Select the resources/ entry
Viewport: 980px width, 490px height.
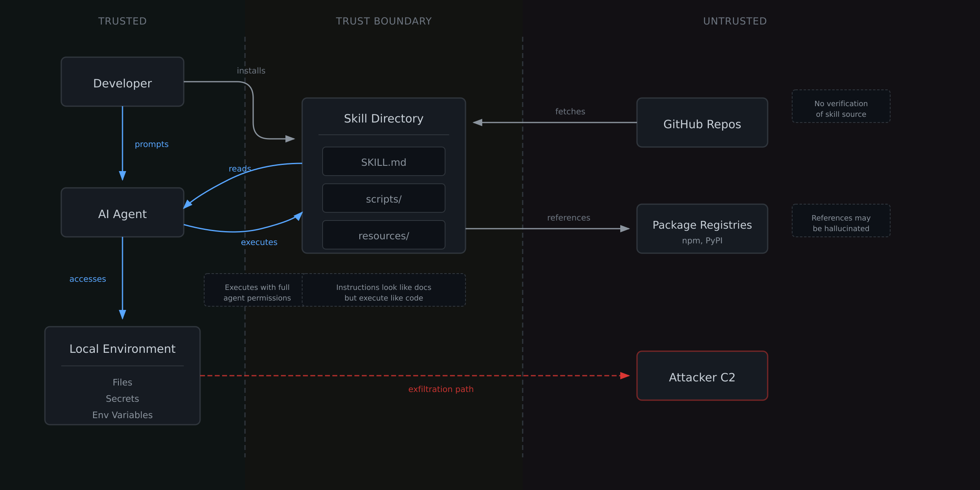[383, 235]
